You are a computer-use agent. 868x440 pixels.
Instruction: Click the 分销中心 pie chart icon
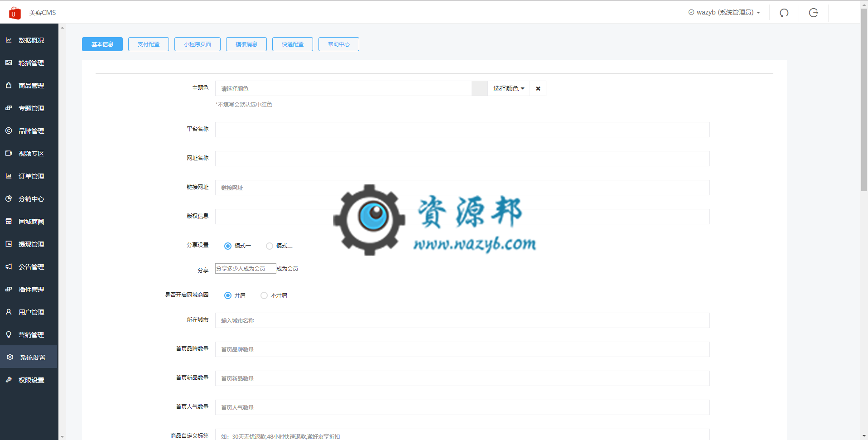click(x=9, y=198)
